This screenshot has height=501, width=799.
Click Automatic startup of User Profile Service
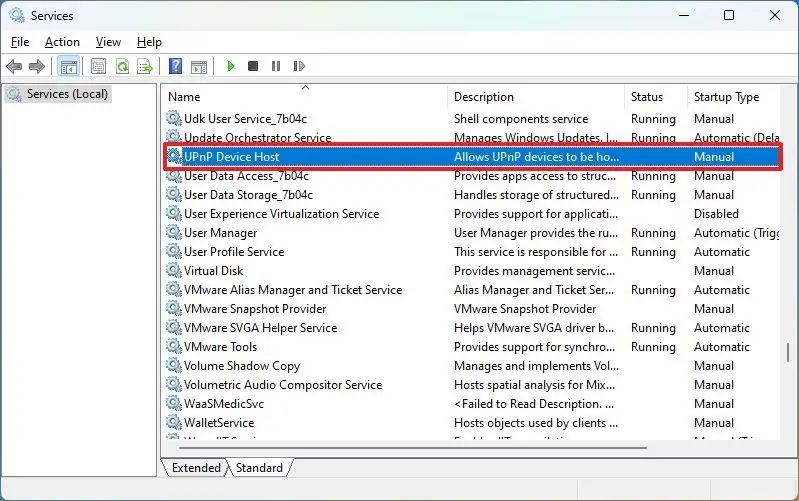tap(722, 252)
